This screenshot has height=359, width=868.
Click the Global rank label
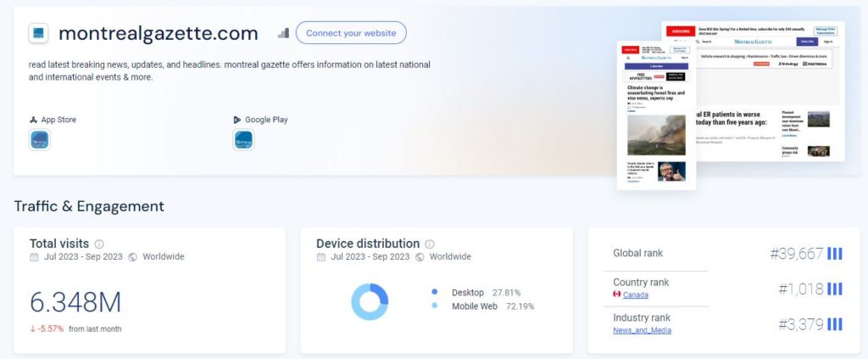pyautogui.click(x=637, y=253)
